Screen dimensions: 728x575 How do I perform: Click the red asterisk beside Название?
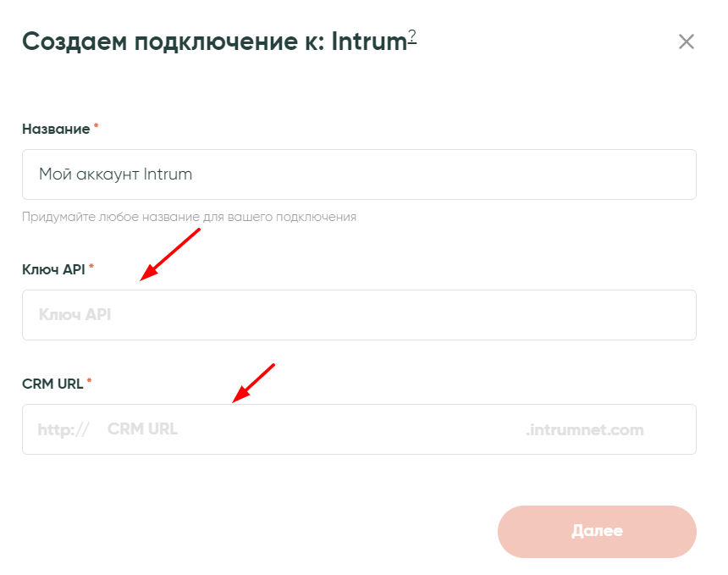tap(96, 128)
